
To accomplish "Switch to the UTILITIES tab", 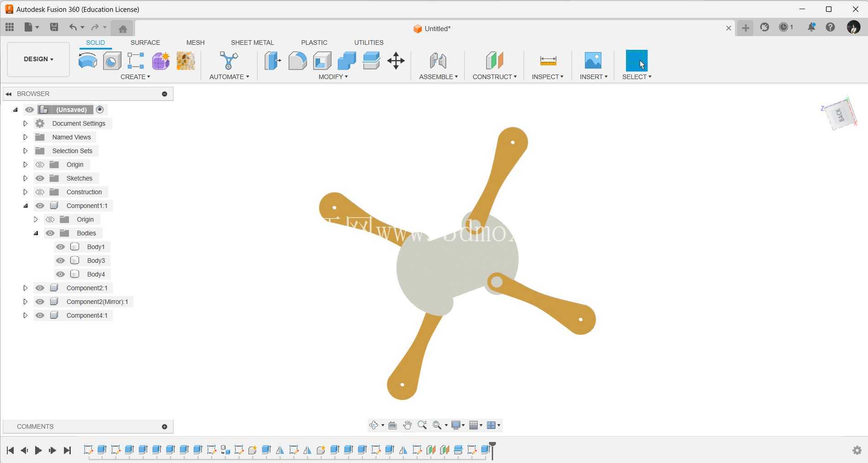I will click(x=369, y=43).
